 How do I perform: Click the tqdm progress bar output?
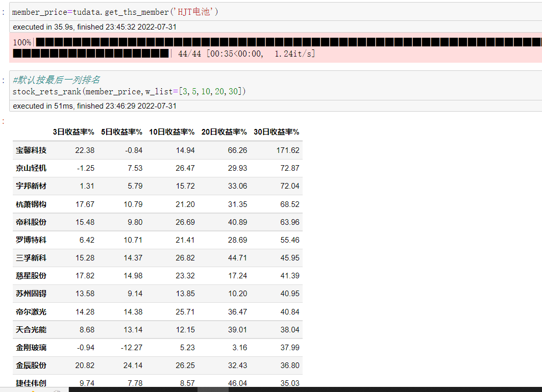tap(276, 47)
